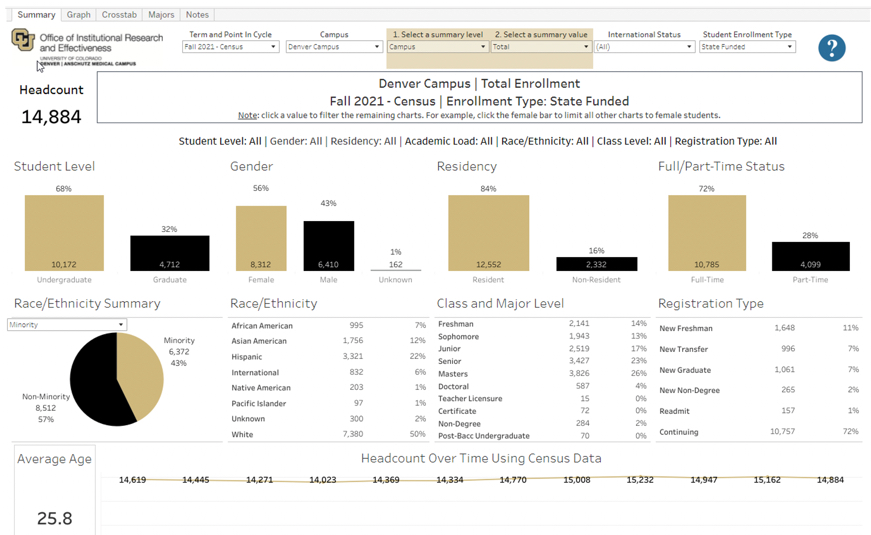The width and height of the screenshot is (871, 535).
Task: Open the Minority dropdown under Race/Ethnicity Summary
Action: [x=67, y=324]
